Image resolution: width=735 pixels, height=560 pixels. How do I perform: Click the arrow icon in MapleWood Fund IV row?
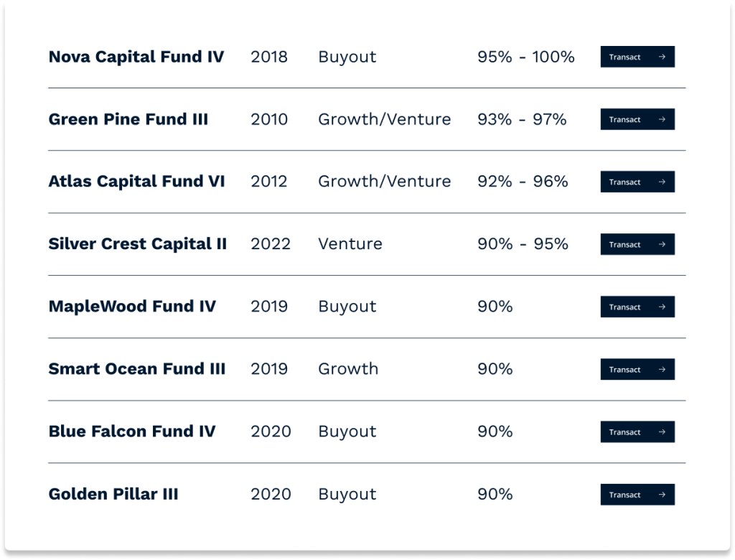(662, 307)
